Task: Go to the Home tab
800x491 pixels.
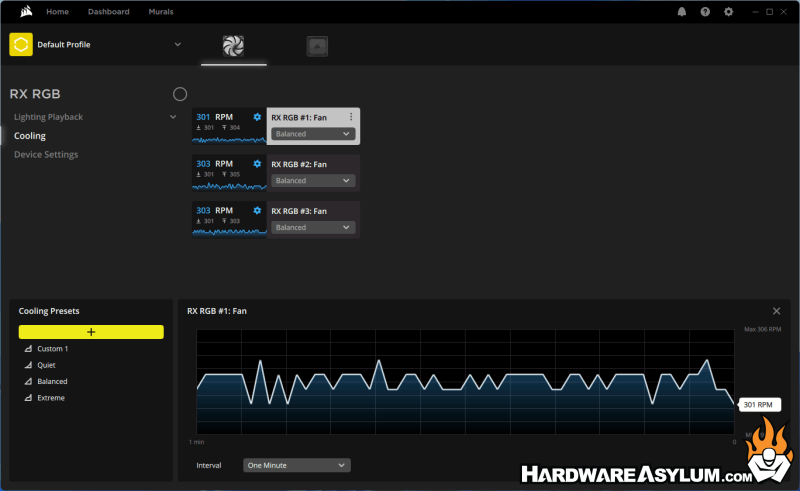Action: (x=58, y=11)
